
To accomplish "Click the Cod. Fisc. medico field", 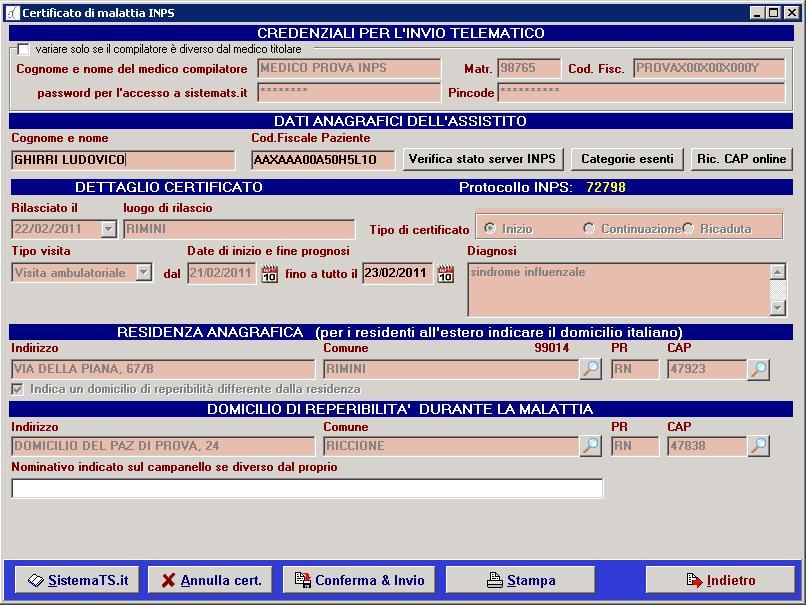I will click(709, 68).
